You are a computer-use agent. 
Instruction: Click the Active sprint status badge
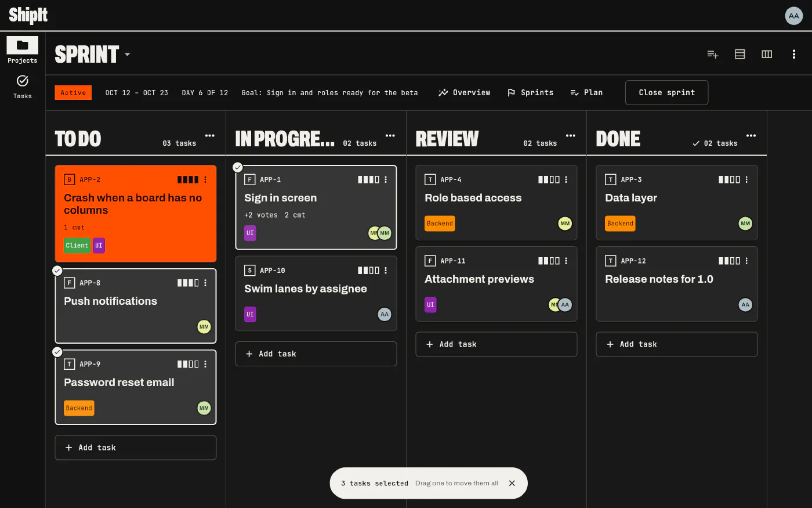tap(73, 92)
